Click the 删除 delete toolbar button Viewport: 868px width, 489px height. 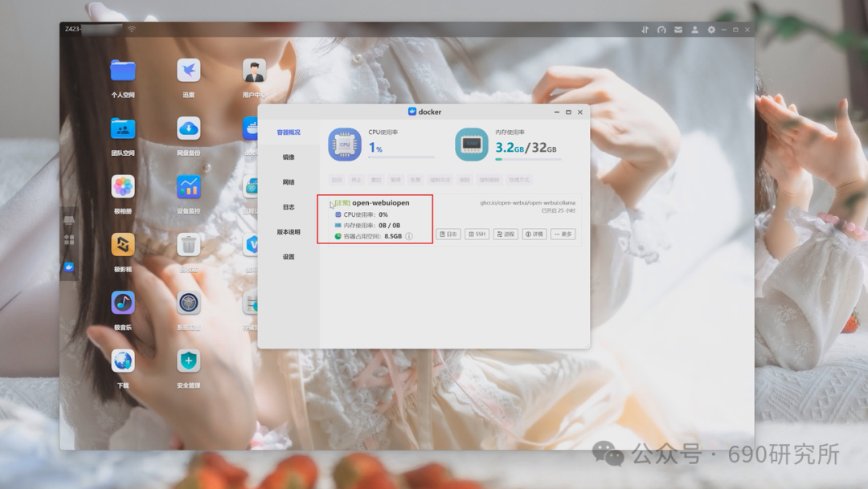465,180
